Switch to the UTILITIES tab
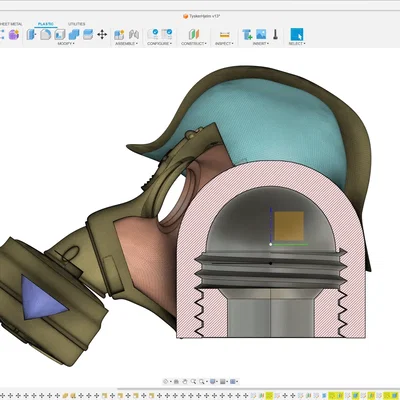The width and height of the screenshot is (400, 400). (76, 24)
